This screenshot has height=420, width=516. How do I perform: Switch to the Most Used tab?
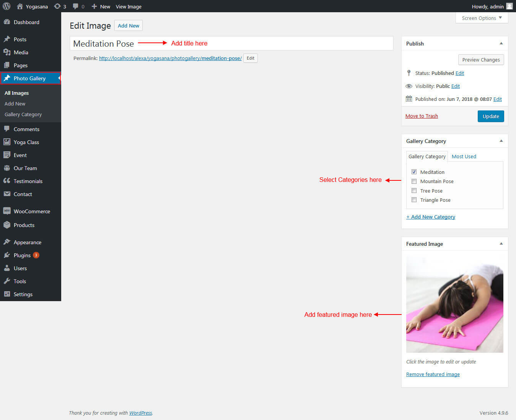pos(464,156)
